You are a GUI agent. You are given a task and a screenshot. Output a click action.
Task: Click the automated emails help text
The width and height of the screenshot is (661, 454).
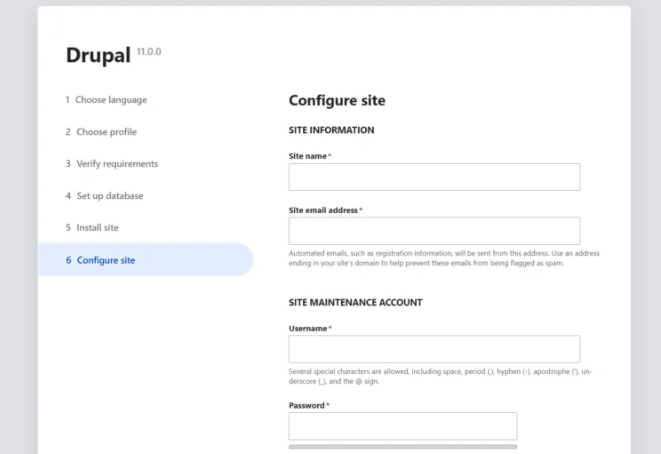(444, 258)
